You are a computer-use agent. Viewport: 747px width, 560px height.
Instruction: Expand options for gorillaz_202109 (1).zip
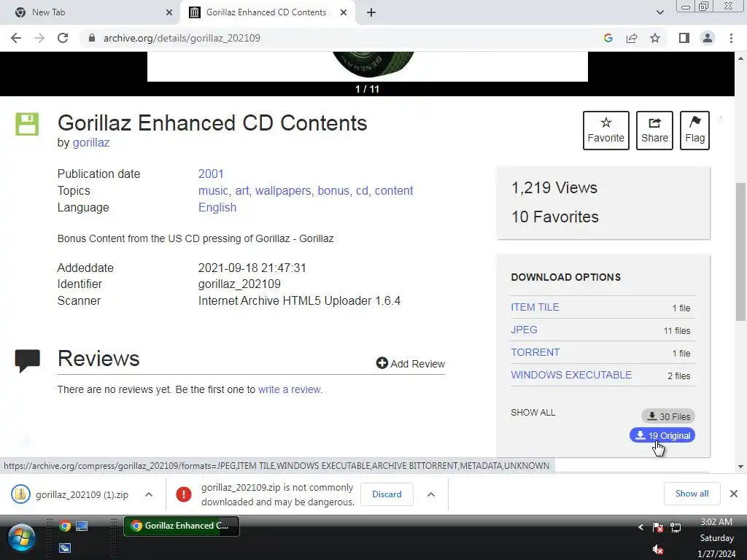[149, 494]
